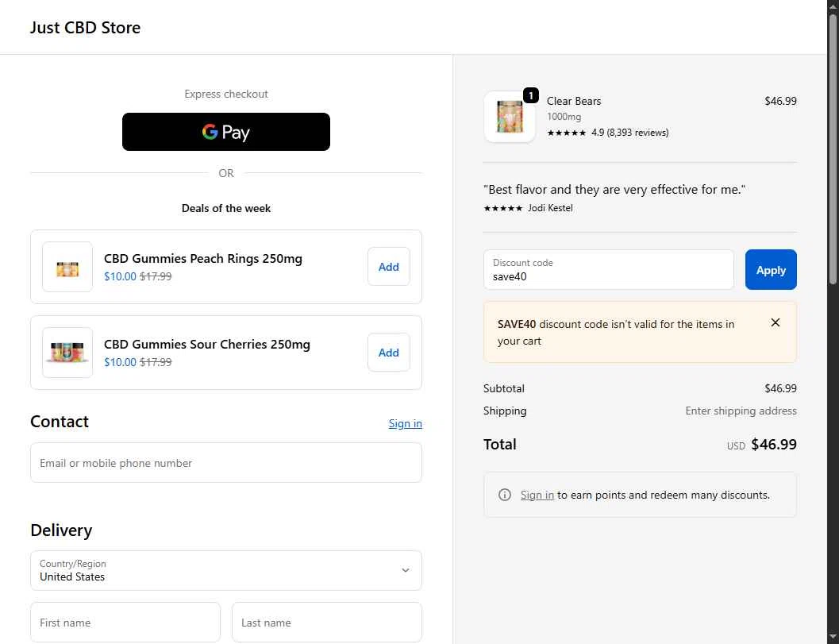
Task: Click Peach Rings product thumbnail
Action: coord(67,268)
